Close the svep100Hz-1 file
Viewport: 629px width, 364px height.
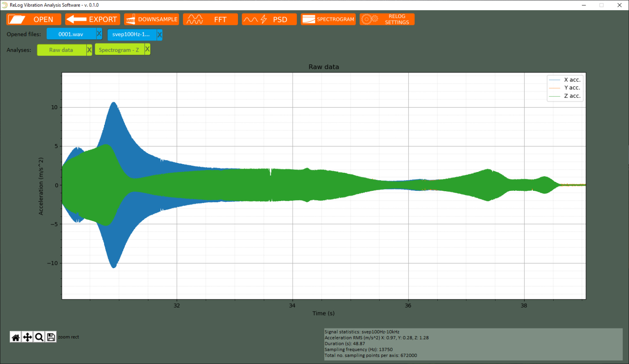(x=159, y=34)
